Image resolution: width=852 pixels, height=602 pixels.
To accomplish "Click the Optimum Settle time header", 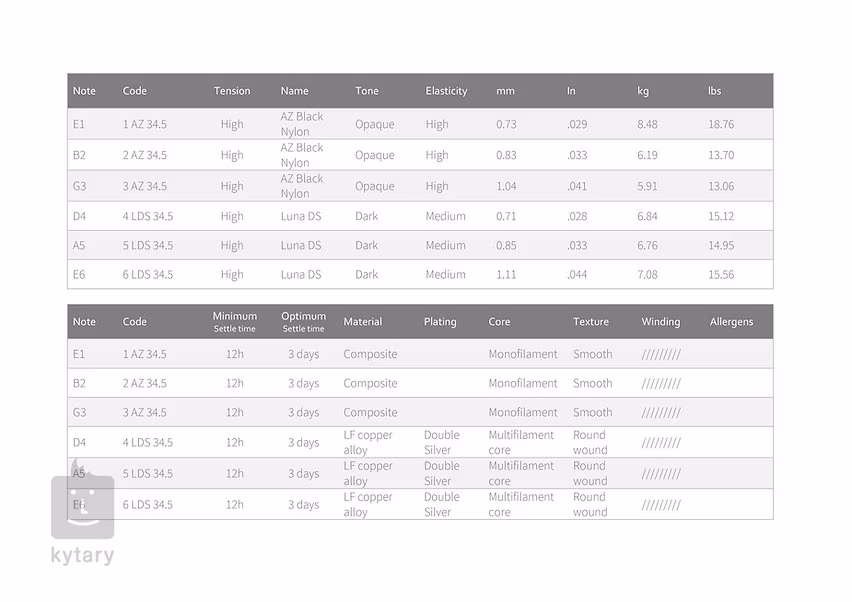I will [x=304, y=321].
